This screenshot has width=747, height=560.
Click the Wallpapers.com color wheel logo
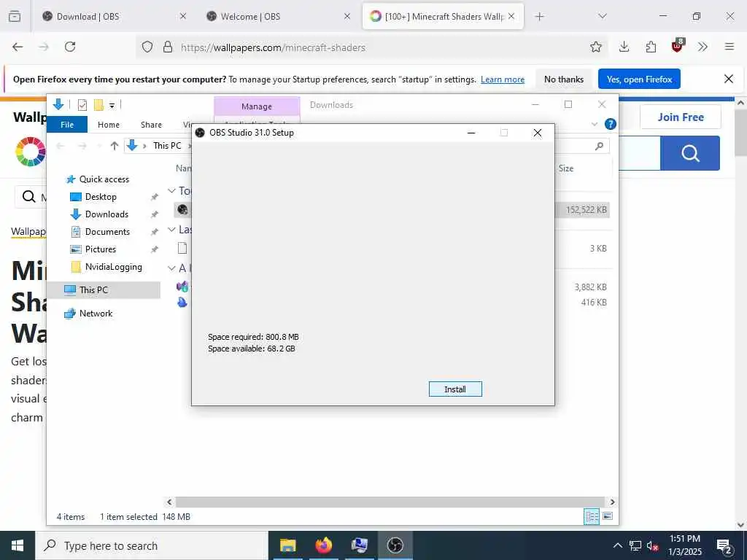[x=31, y=152]
